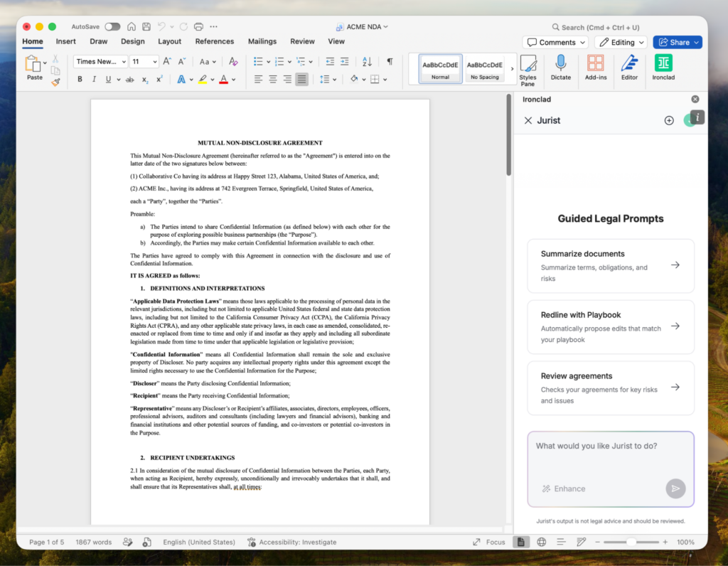Switch to the Design tab
Image resolution: width=728 pixels, height=566 pixels.
pos(133,41)
